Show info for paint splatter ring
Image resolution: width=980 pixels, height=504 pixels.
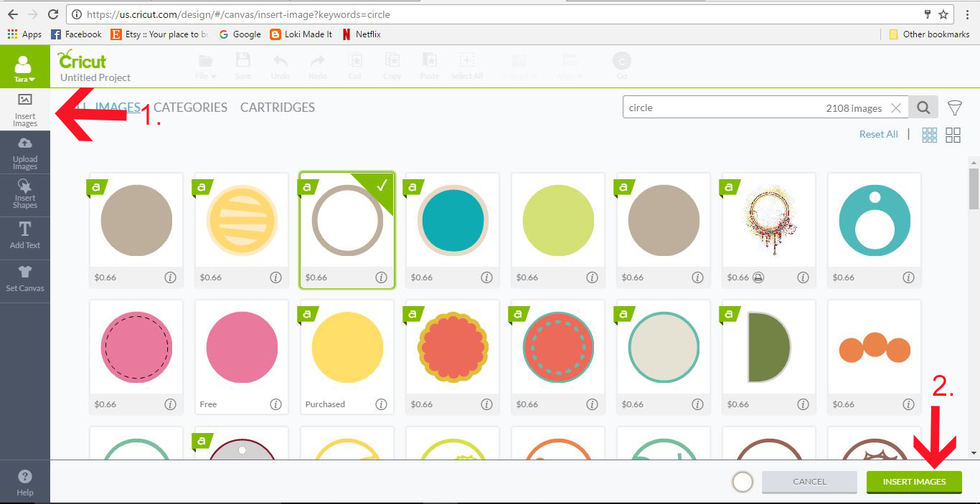click(803, 277)
